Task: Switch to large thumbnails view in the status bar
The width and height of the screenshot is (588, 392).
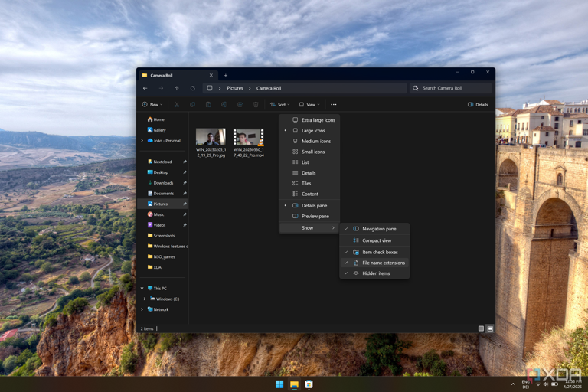Action: (x=490, y=328)
